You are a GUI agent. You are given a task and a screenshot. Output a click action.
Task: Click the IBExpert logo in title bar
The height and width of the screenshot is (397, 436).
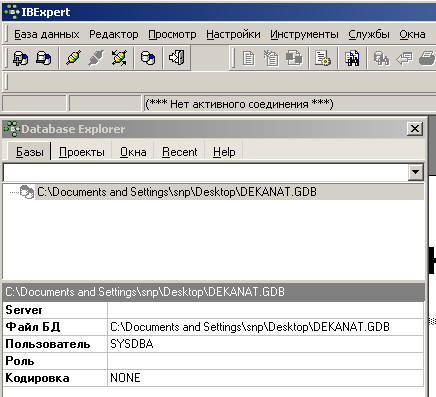pyautogui.click(x=12, y=12)
